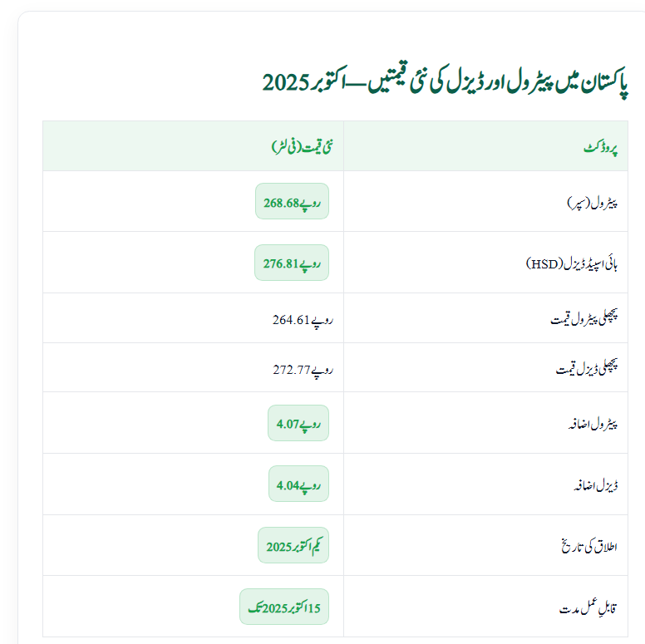Viewport: 645px width, 644px height.
Task: Click the green 268.68 rupees price badge
Action: [x=292, y=201]
